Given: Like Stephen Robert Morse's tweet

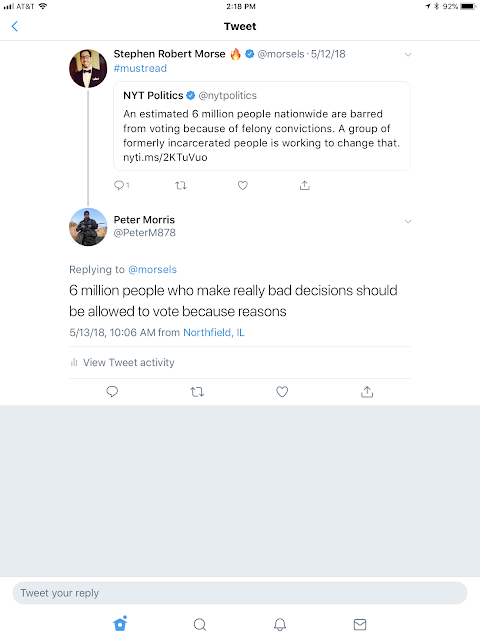Looking at the screenshot, I should (243, 185).
